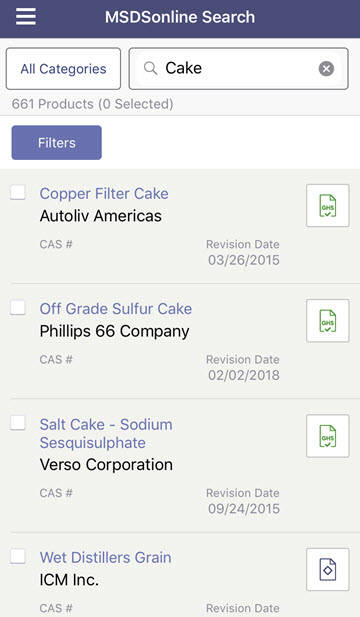Clear the Cake search text
Screen dimensions: 360x617
pyautogui.click(x=326, y=68)
